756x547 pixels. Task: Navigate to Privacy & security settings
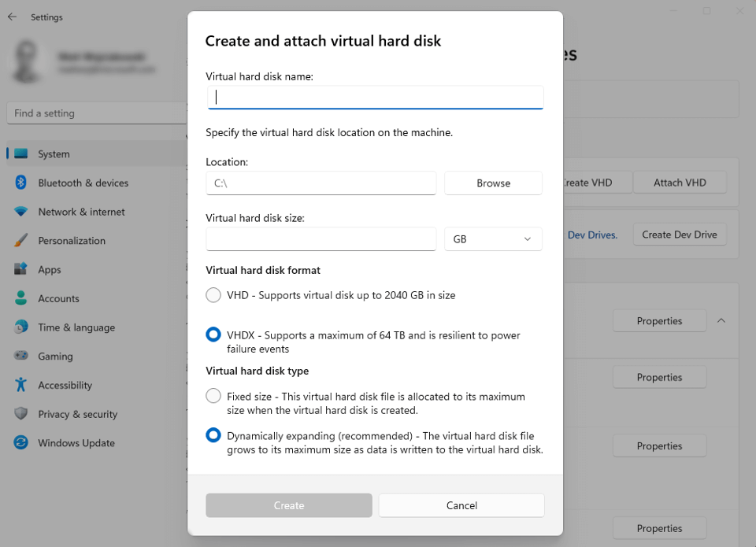point(21,414)
